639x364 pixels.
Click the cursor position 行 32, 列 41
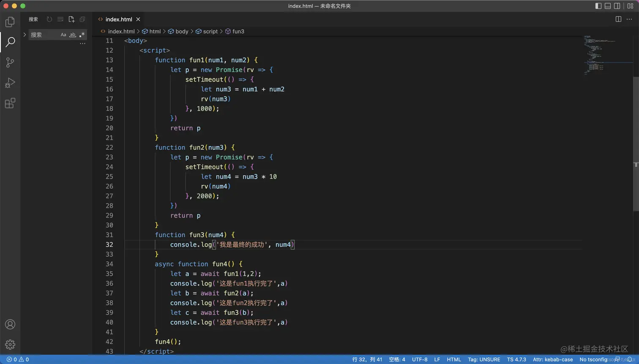click(x=367, y=359)
